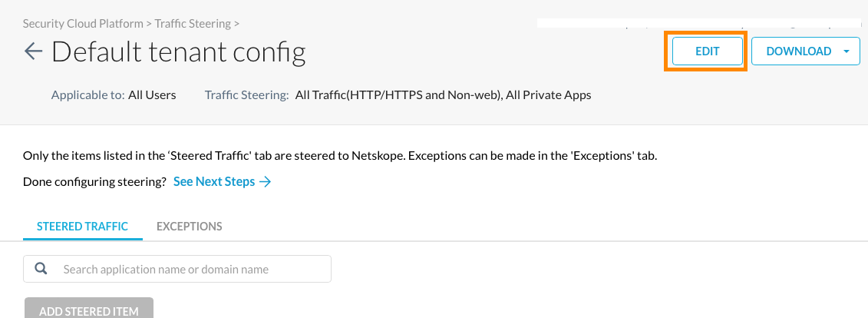Click the Traffic Steering field label

[246, 95]
